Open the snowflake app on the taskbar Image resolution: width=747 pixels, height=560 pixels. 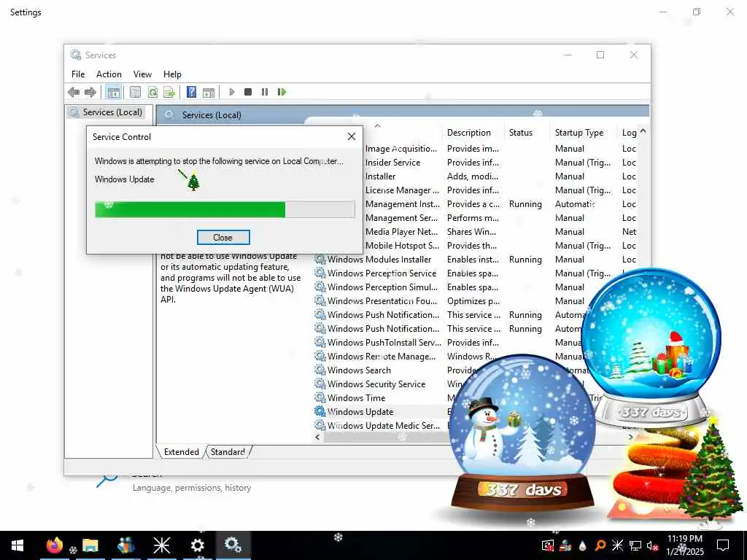[x=161, y=545]
